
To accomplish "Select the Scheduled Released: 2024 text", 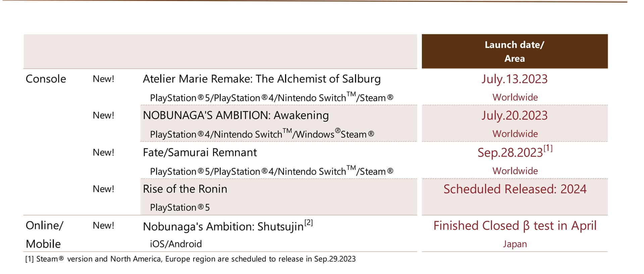I will 515,189.
